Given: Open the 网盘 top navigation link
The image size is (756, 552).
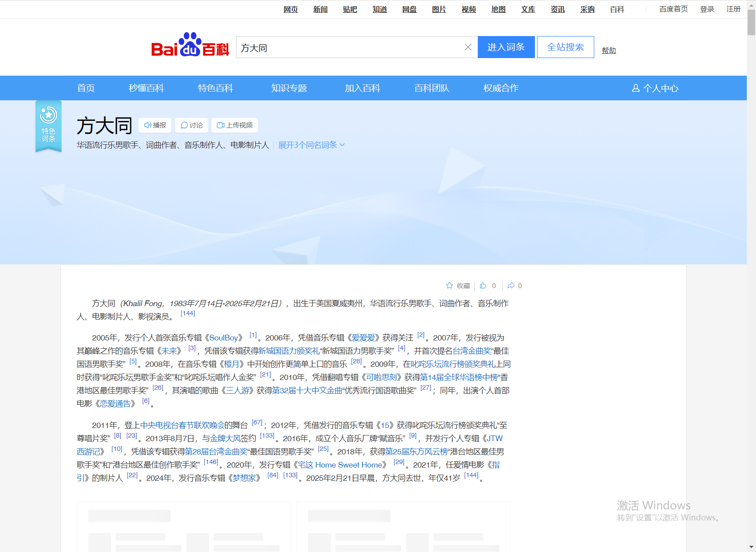Looking at the screenshot, I should (409, 9).
